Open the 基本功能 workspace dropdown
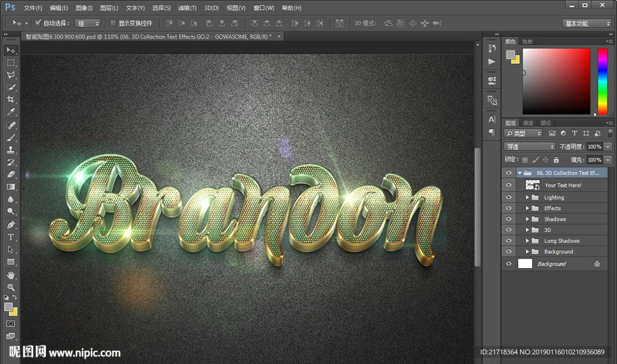Viewport: 617px width, 364px height. click(587, 24)
